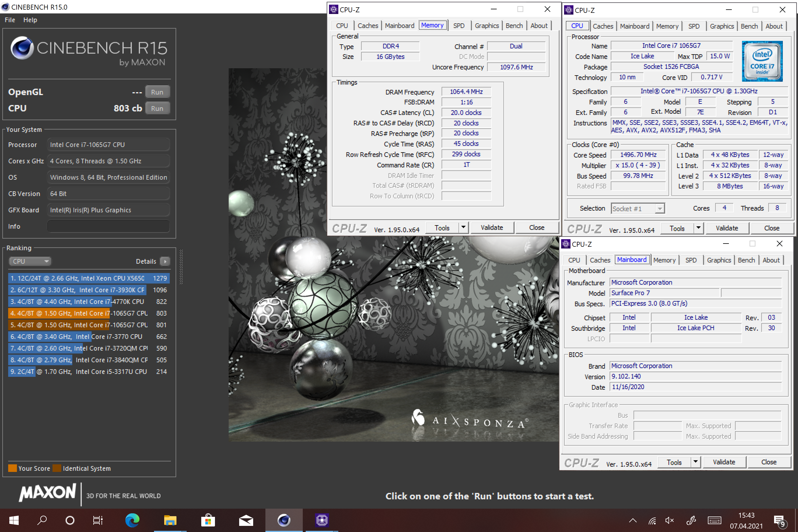Open Tools dropdown arrow in Mainboard CPU-Z window

point(695,462)
